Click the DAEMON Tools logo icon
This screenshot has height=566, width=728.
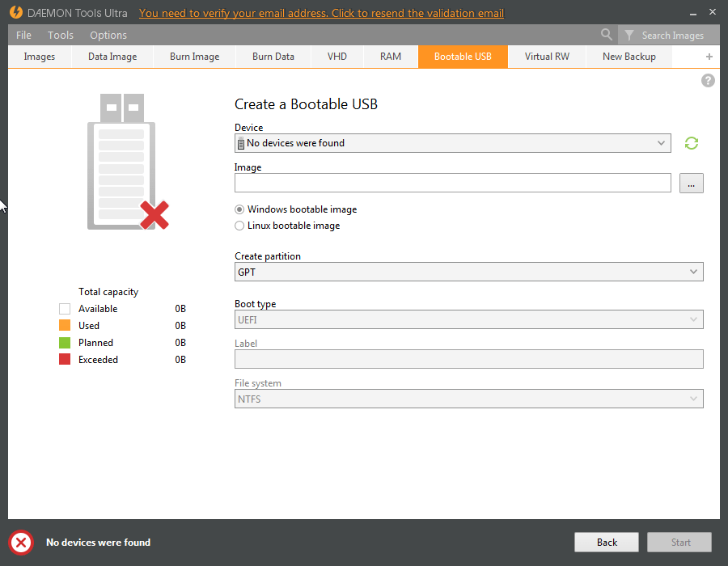coord(16,12)
